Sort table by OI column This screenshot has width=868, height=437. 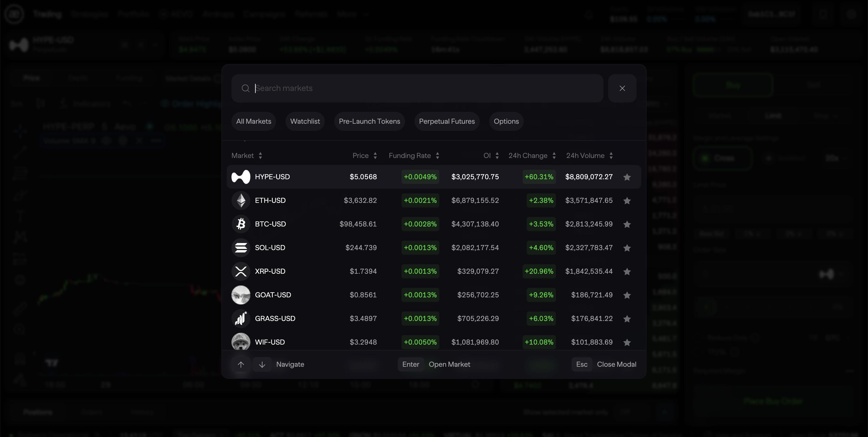pyautogui.click(x=491, y=156)
